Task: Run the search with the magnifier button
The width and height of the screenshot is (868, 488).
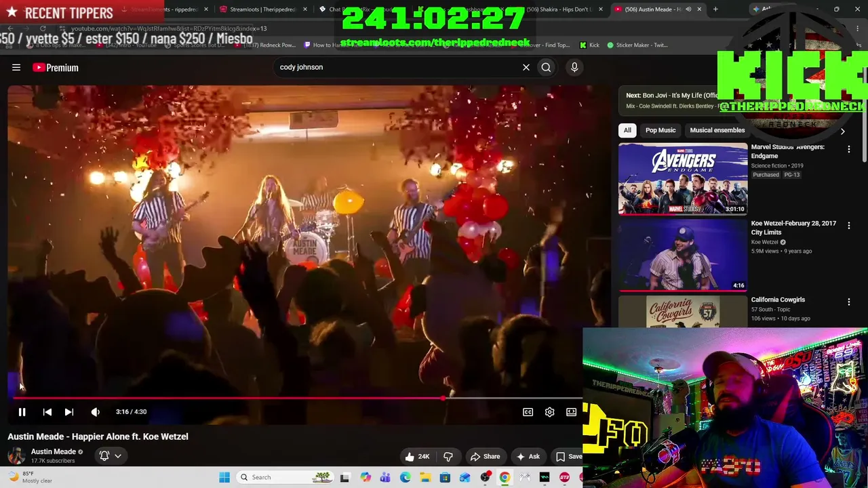Action: (x=546, y=67)
